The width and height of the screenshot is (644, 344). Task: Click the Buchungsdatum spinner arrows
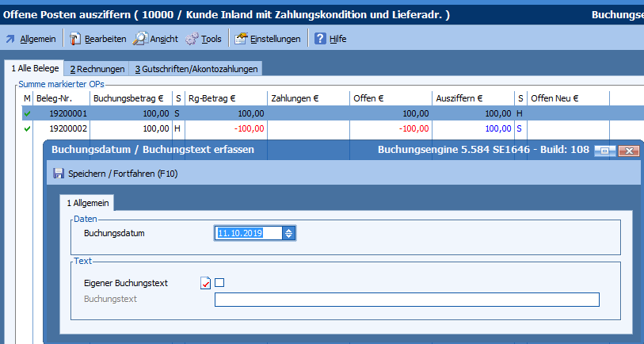pyautogui.click(x=289, y=233)
